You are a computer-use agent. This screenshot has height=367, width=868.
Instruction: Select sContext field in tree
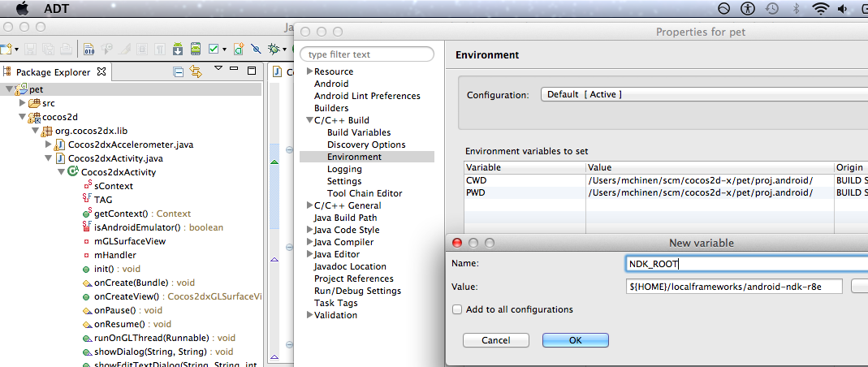(114, 186)
